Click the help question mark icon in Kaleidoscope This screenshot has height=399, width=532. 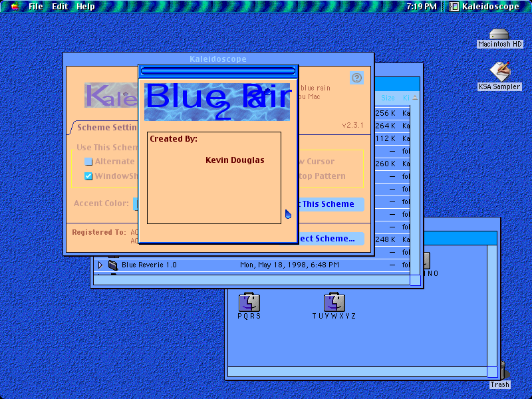pyautogui.click(x=356, y=78)
